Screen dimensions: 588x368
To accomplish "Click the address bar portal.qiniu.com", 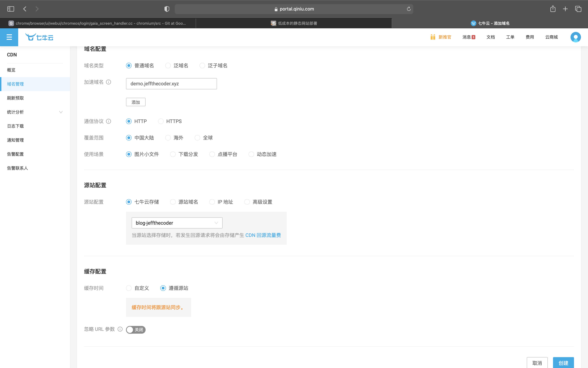I will click(x=294, y=9).
